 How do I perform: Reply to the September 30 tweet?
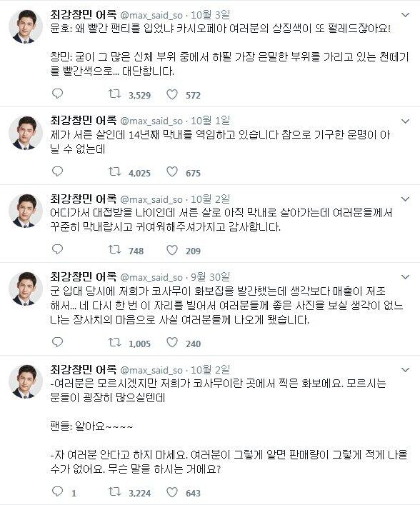(x=57, y=342)
